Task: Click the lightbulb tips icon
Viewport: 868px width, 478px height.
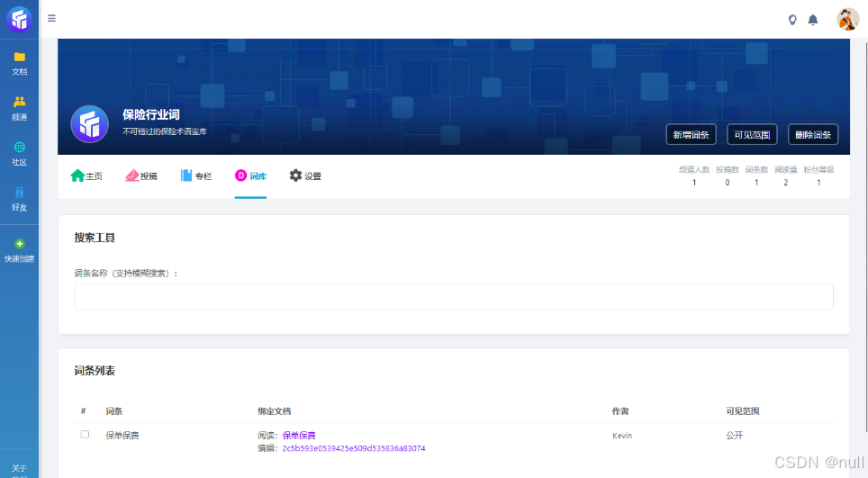Action: pos(792,20)
